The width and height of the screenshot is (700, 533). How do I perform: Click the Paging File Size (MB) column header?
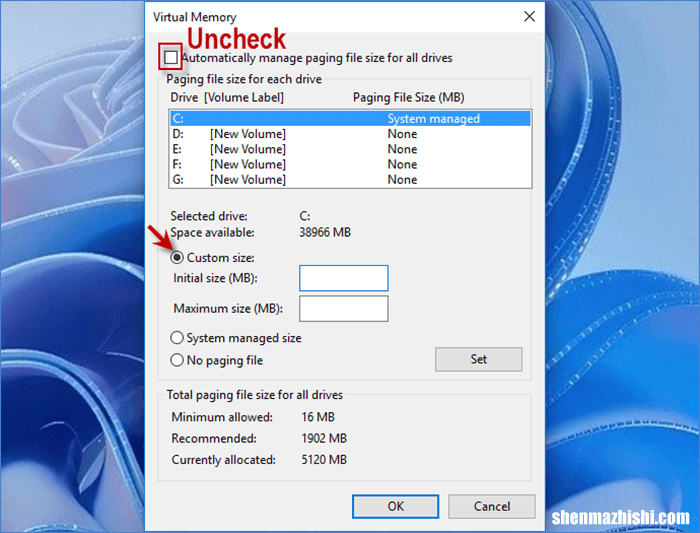pos(408,97)
